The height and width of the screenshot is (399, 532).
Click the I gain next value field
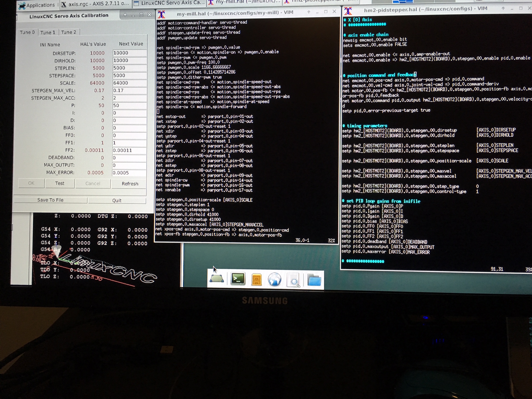point(129,113)
